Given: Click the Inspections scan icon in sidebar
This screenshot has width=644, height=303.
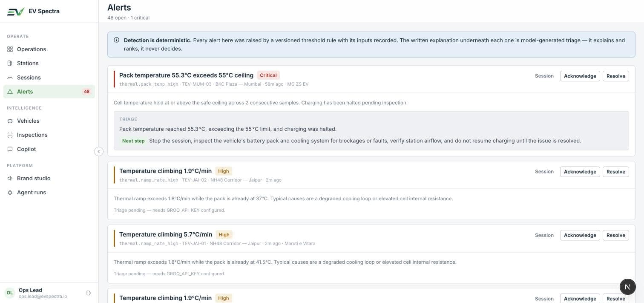Looking at the screenshot, I should pos(10,135).
